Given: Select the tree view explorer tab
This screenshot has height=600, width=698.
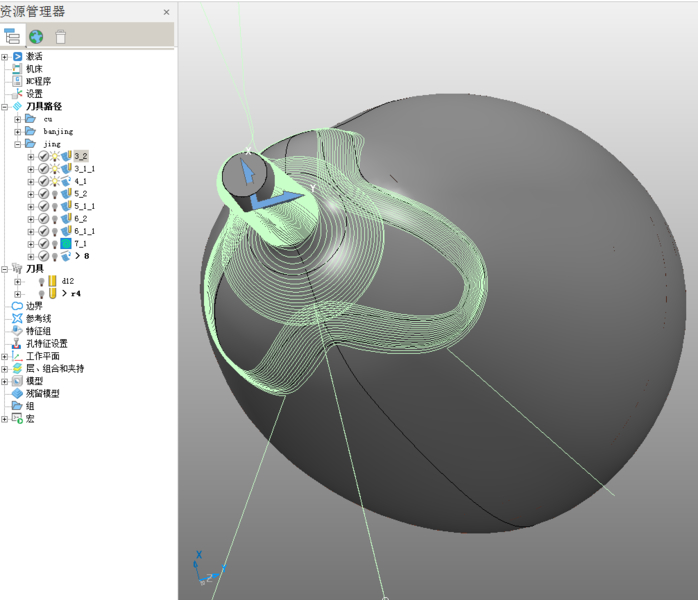Looking at the screenshot, I should [x=12, y=37].
